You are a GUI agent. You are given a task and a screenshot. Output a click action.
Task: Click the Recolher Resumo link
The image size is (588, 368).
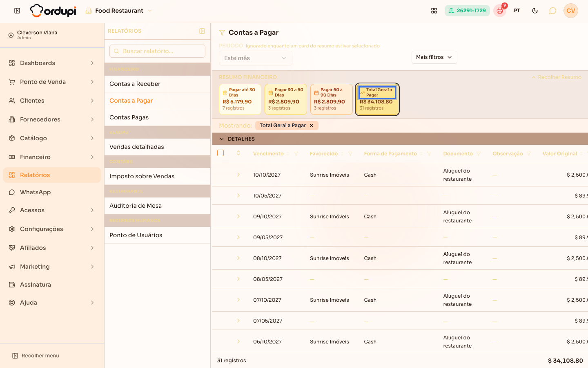coord(556,77)
